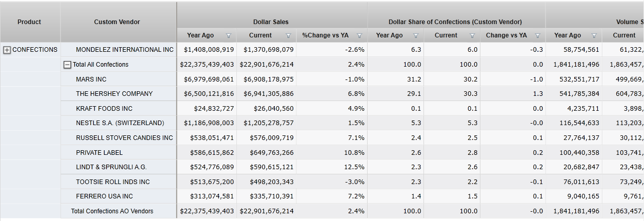Click the PRIVATE LABEL vendor name
Screen dimensions: 644x221
[99, 153]
